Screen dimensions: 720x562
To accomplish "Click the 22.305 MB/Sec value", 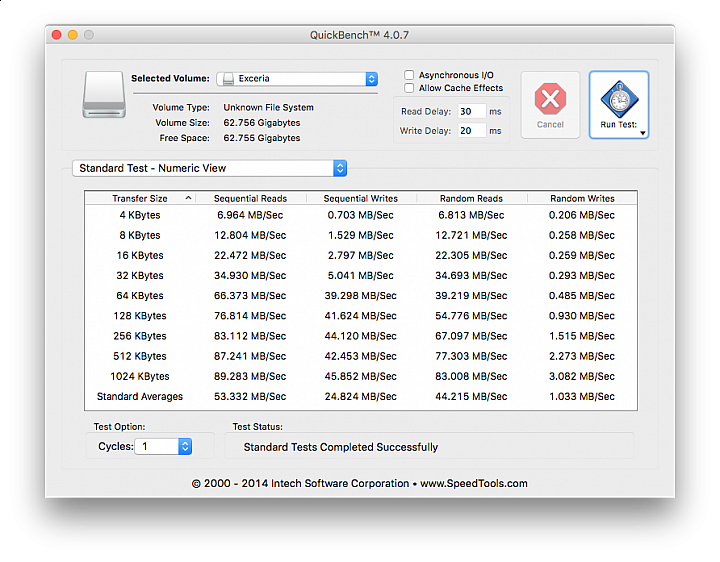I will tap(471, 255).
